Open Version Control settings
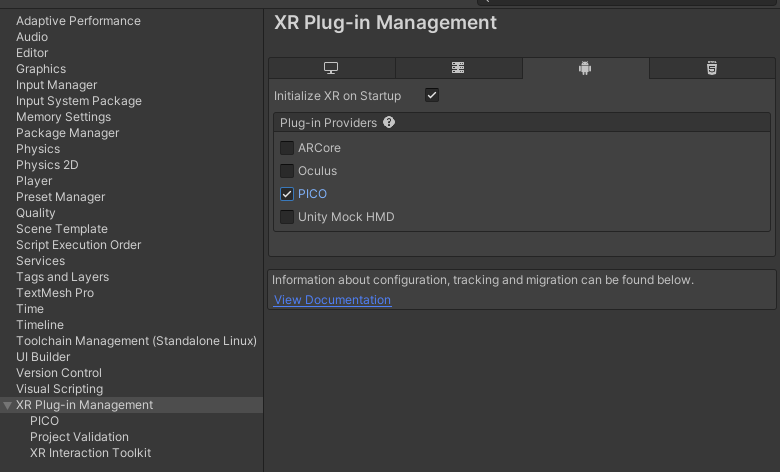Screen dimensions: 780x472 point(59,373)
